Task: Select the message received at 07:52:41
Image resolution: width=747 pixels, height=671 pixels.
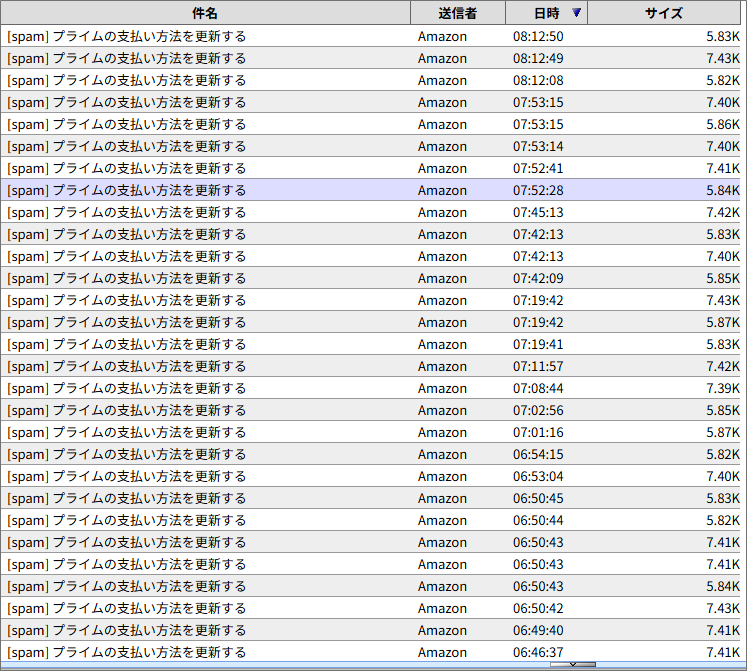Action: point(371,168)
